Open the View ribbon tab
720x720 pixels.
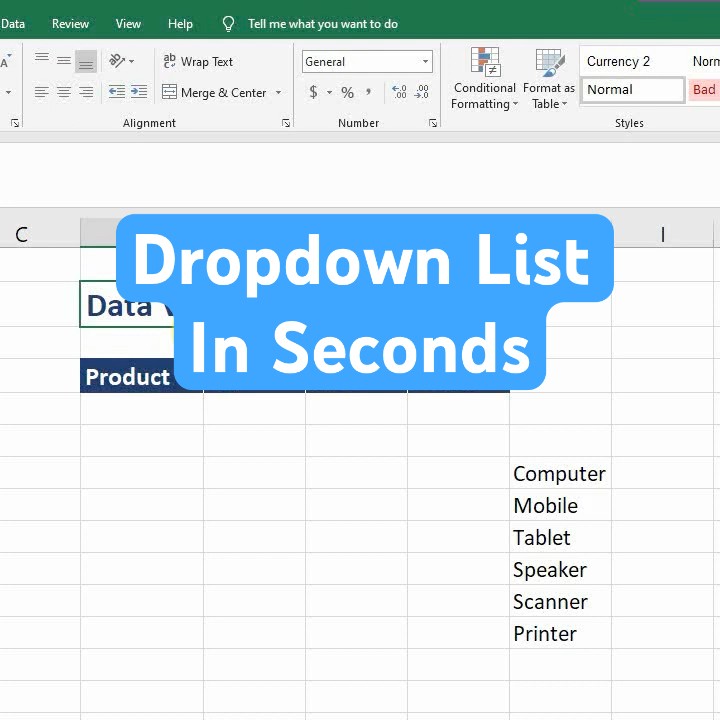[128, 24]
